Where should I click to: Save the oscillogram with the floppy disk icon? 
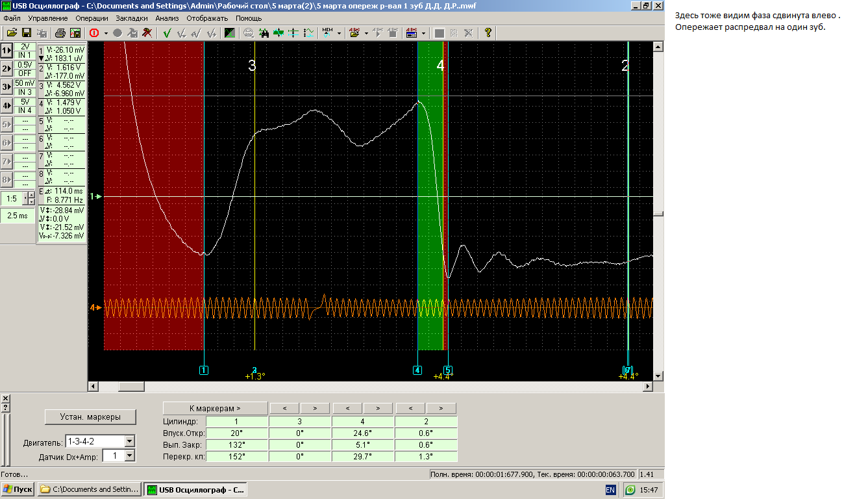(27, 32)
